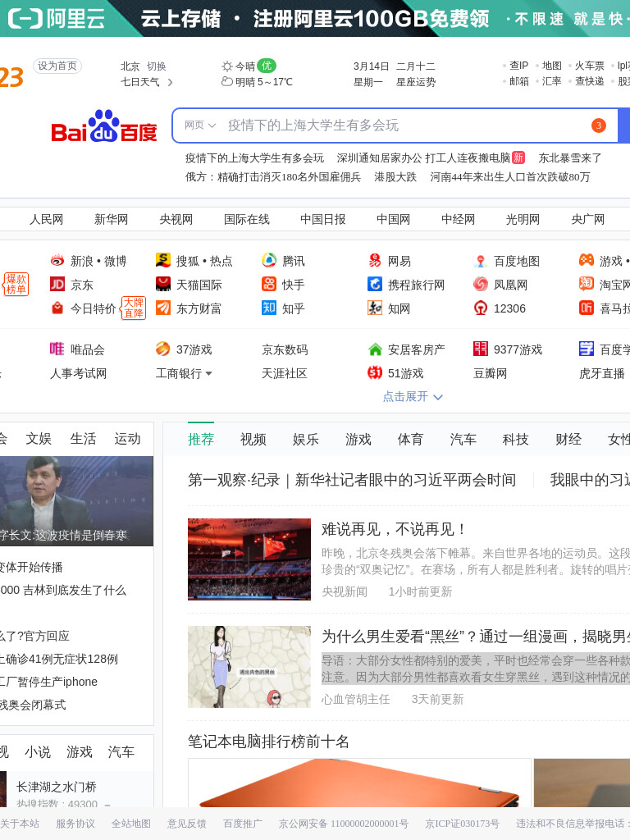Click the 查IP utility link
Viewport: 630px width, 840px height.
518,66
